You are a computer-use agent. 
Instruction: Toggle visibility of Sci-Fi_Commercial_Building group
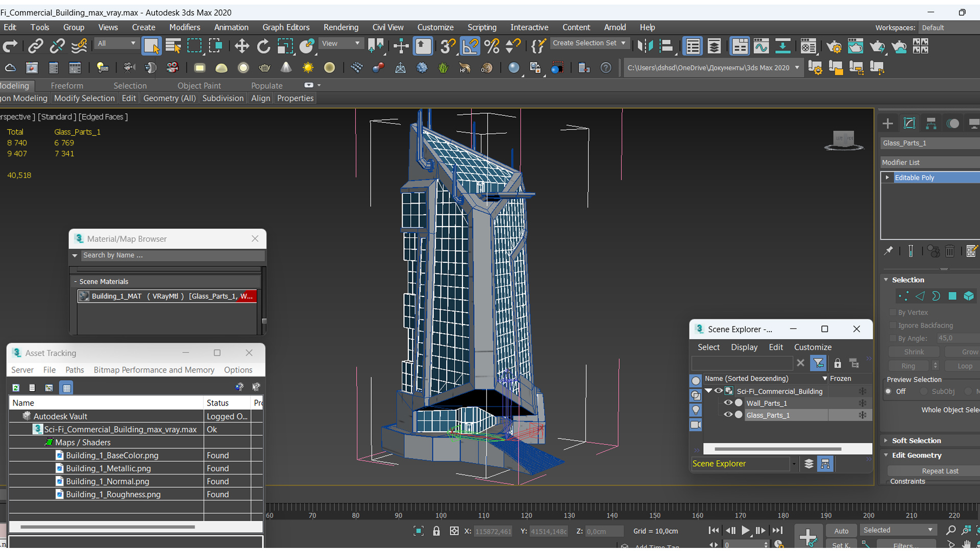[718, 391]
